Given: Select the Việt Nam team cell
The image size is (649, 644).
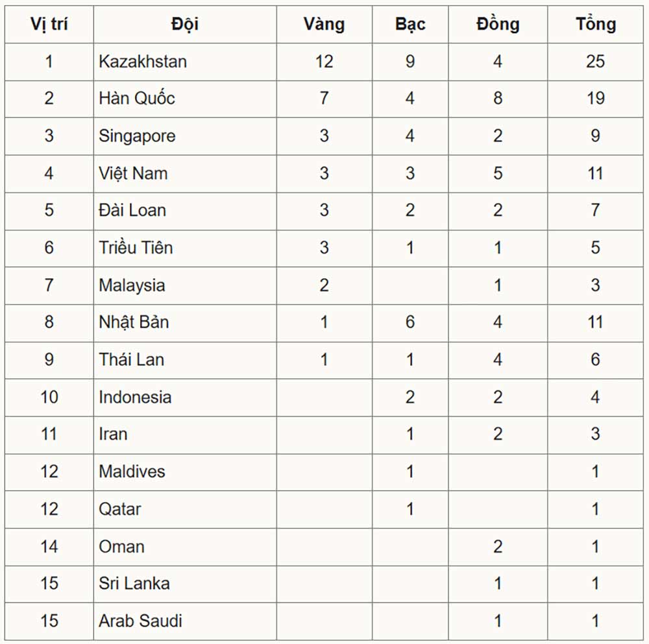Looking at the screenshot, I should (x=133, y=173).
